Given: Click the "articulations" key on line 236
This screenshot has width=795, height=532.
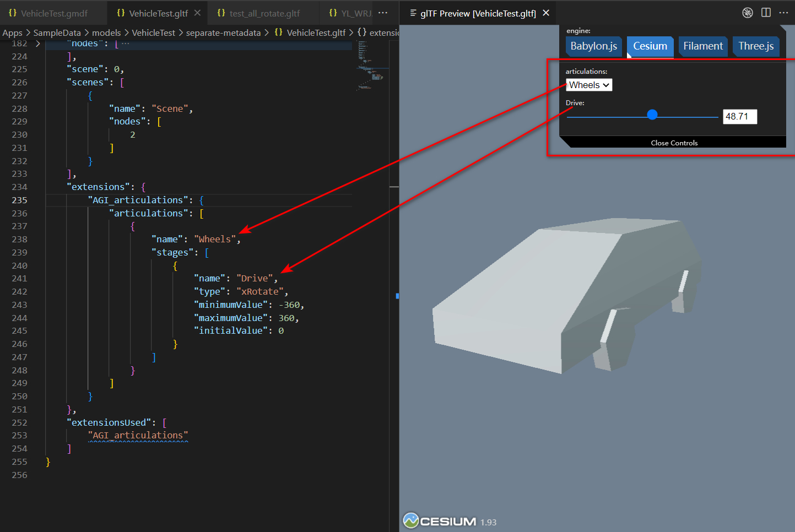Looking at the screenshot, I should [149, 213].
